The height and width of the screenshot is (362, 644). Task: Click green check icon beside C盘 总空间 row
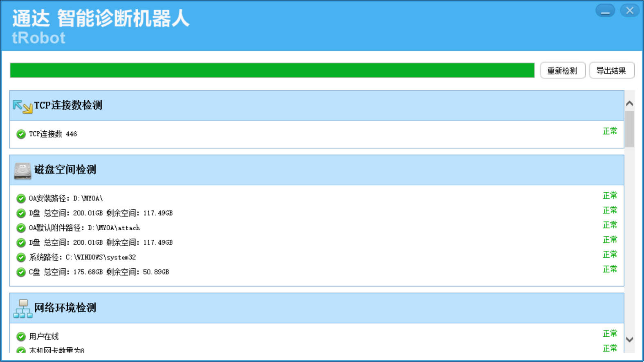click(x=21, y=272)
